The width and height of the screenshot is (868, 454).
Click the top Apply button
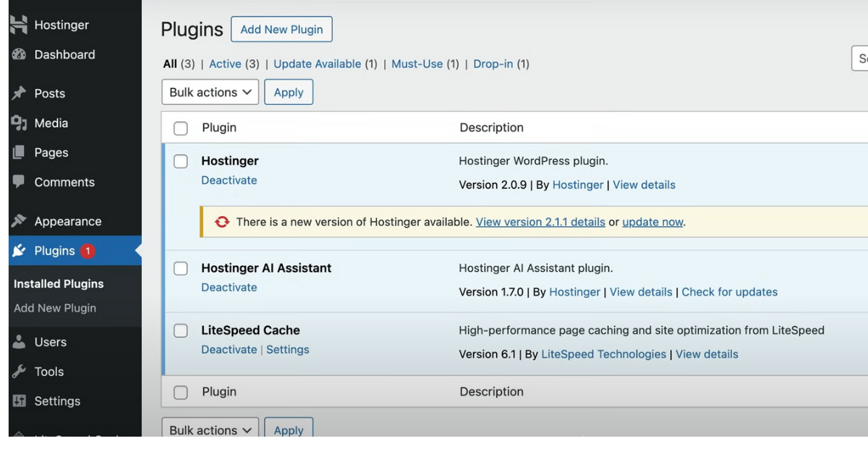point(289,92)
